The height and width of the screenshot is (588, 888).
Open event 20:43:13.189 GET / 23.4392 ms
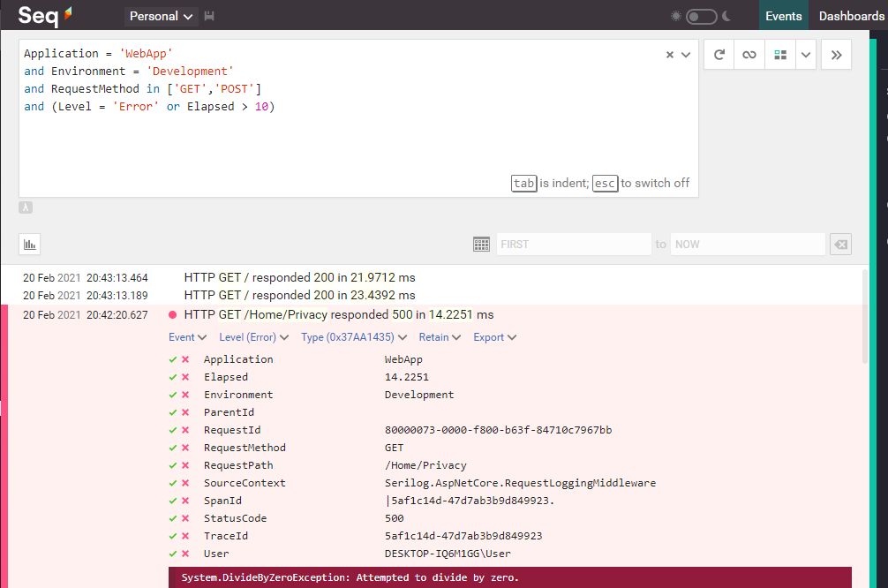[299, 295]
